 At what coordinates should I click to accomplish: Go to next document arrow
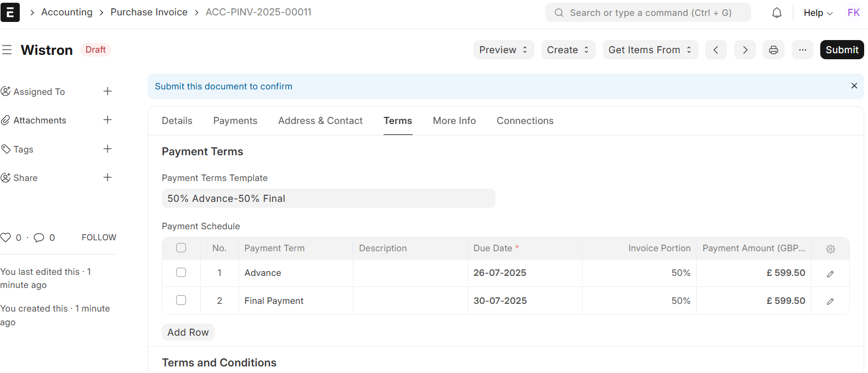[745, 50]
